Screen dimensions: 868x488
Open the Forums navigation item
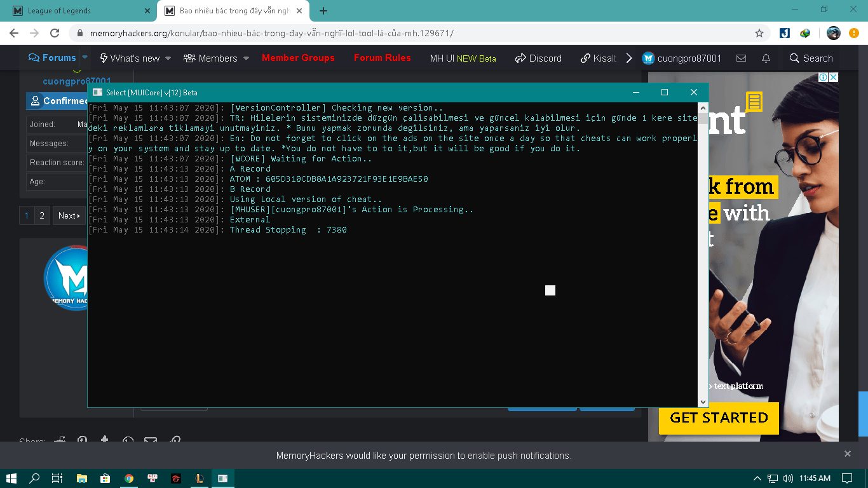pyautogui.click(x=52, y=58)
